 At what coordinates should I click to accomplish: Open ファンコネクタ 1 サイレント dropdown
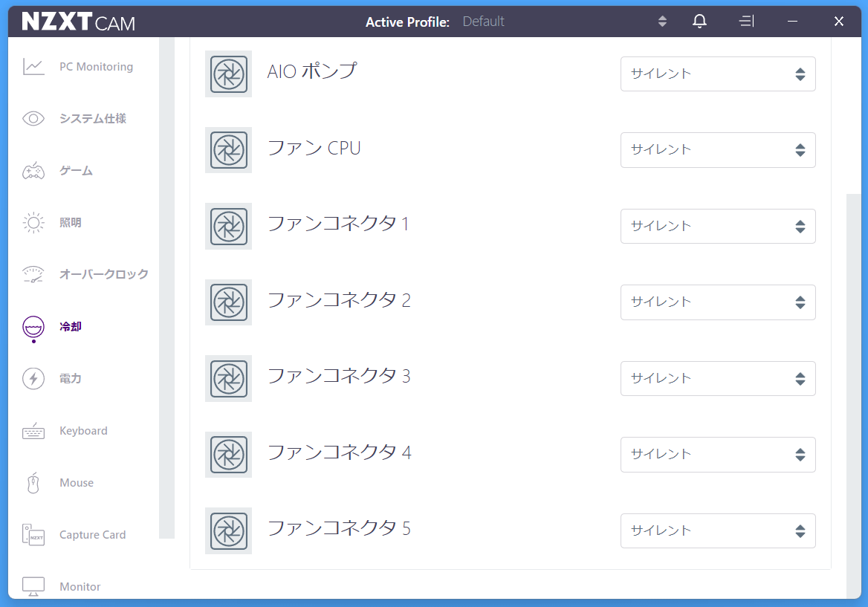pyautogui.click(x=717, y=226)
